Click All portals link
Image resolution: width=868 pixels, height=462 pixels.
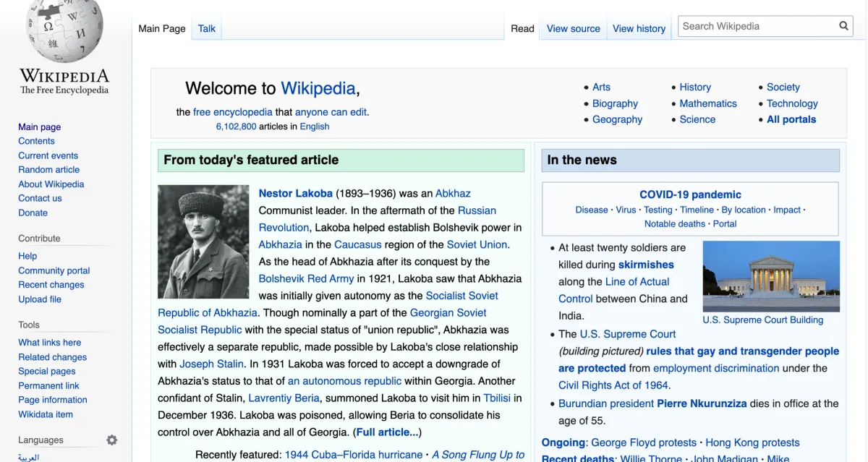[x=791, y=119]
